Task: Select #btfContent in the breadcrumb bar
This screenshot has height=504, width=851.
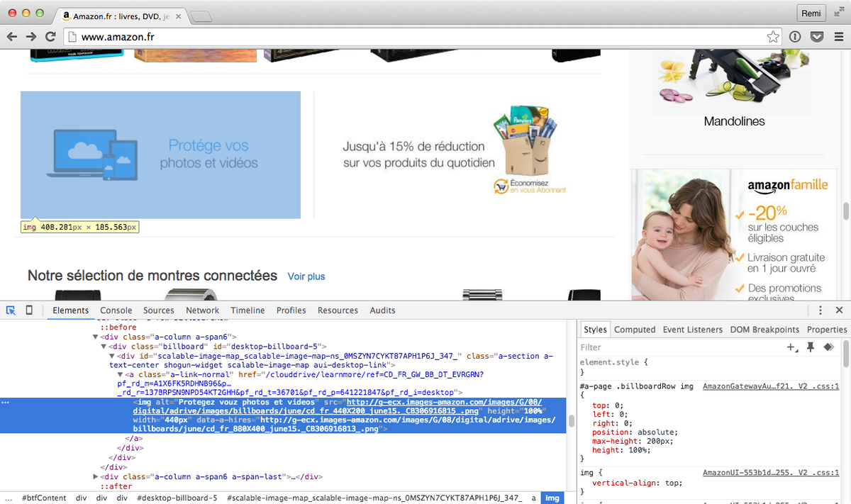Action: [44, 498]
